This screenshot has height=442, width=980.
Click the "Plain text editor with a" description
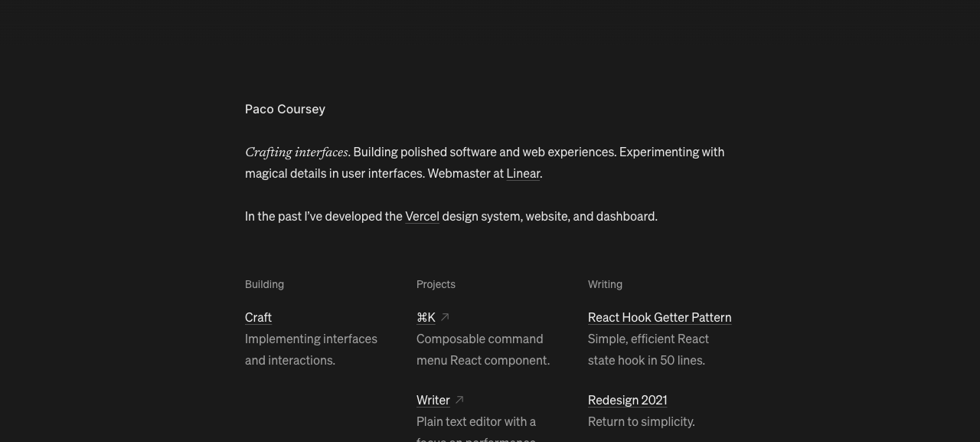pos(476,421)
